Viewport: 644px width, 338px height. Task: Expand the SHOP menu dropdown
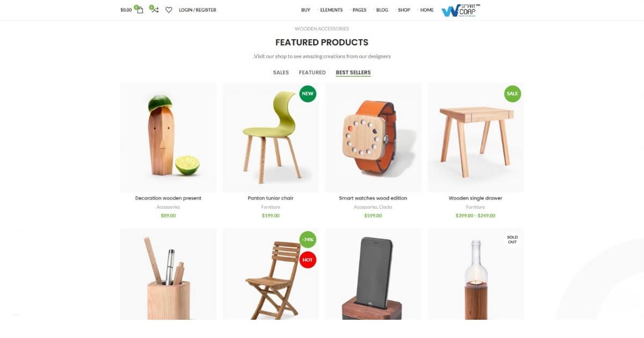[404, 10]
